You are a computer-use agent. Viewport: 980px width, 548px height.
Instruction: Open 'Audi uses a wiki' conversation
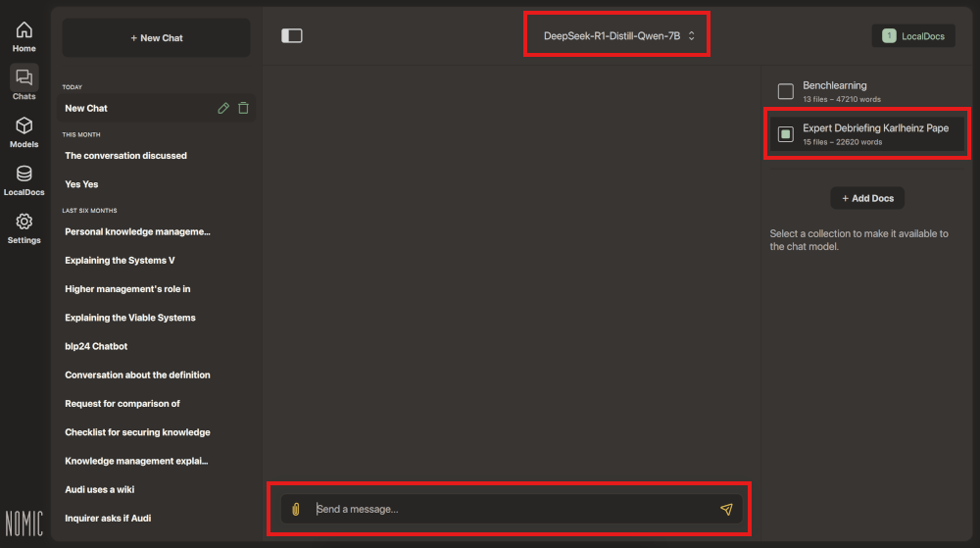pyautogui.click(x=100, y=489)
